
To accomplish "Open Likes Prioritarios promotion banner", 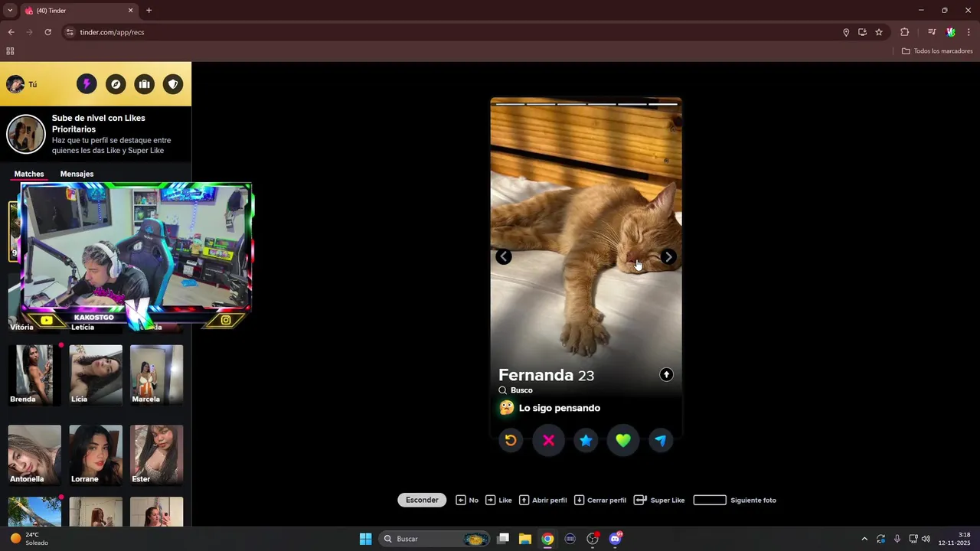I will (96, 134).
